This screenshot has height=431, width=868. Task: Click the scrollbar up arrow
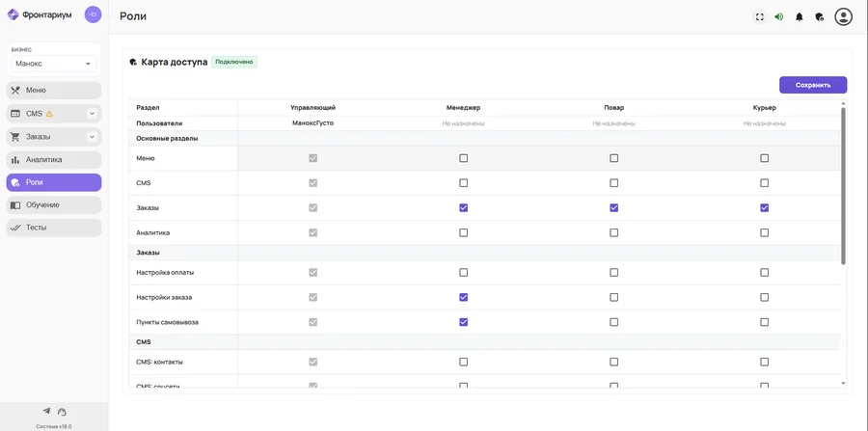point(843,103)
